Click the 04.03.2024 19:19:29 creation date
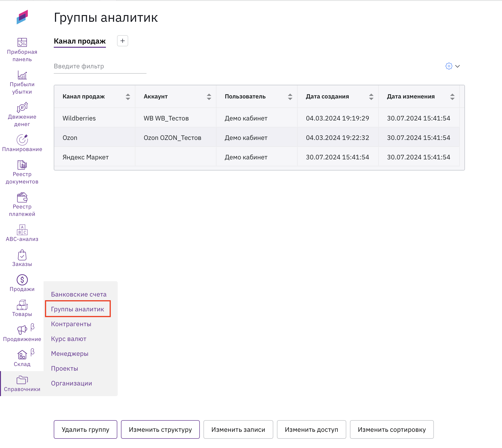The image size is (502, 448). (337, 118)
